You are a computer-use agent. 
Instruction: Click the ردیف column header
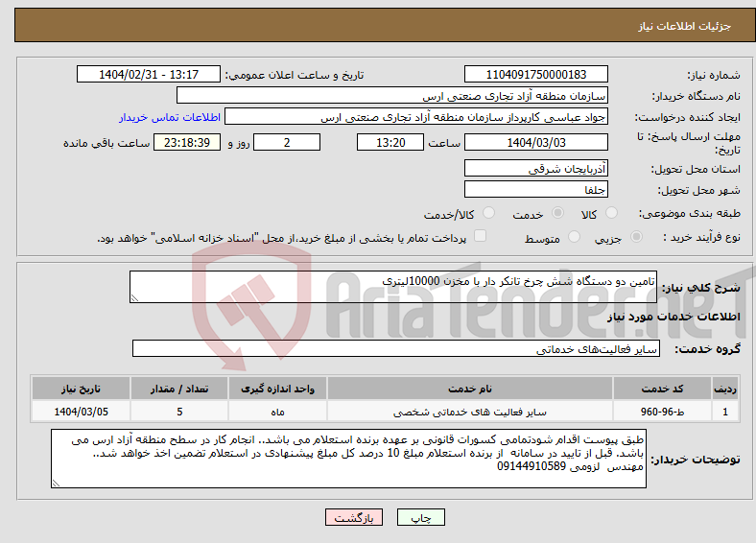(725, 389)
